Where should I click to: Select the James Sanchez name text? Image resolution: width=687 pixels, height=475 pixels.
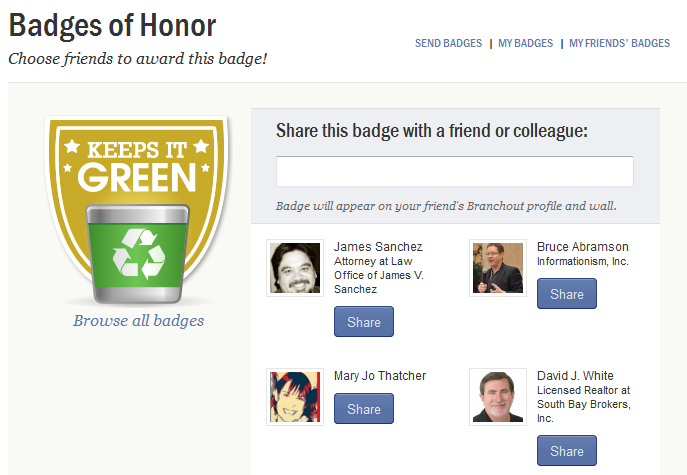378,247
